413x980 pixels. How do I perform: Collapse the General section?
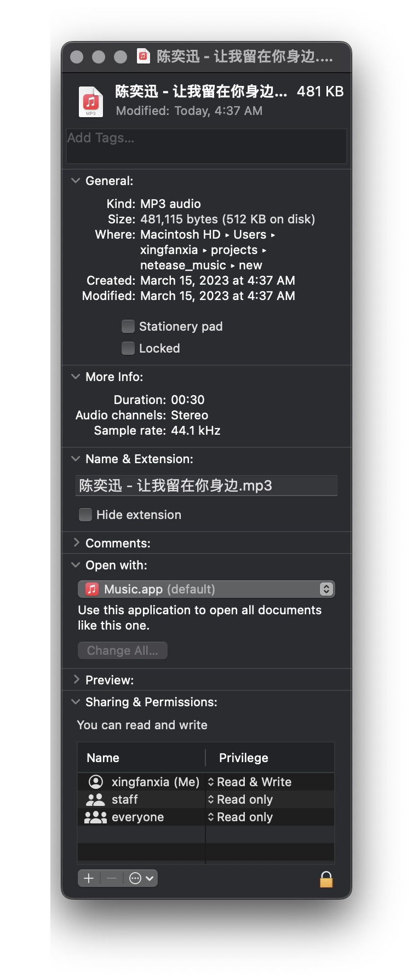[x=76, y=181]
